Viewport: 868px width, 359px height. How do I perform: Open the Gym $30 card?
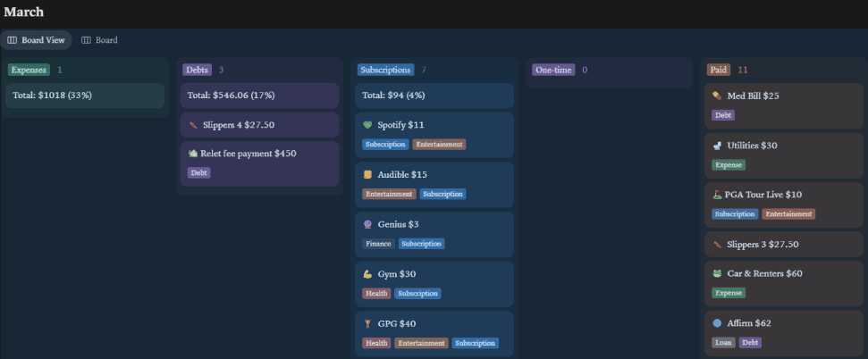(434, 284)
